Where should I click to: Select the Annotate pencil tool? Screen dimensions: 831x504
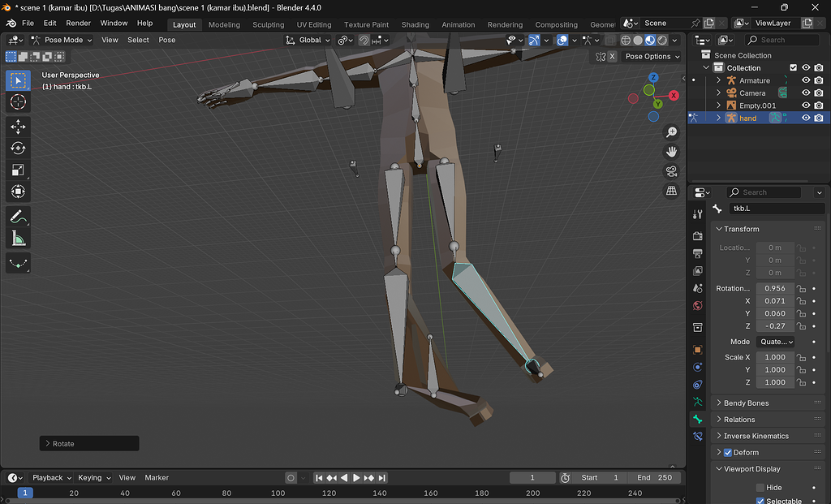18,217
